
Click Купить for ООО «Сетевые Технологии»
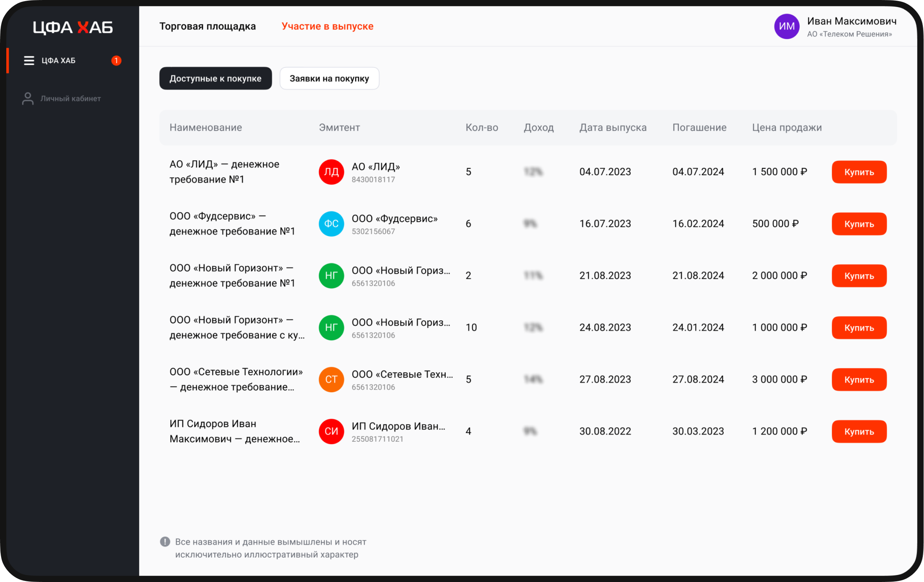point(859,379)
